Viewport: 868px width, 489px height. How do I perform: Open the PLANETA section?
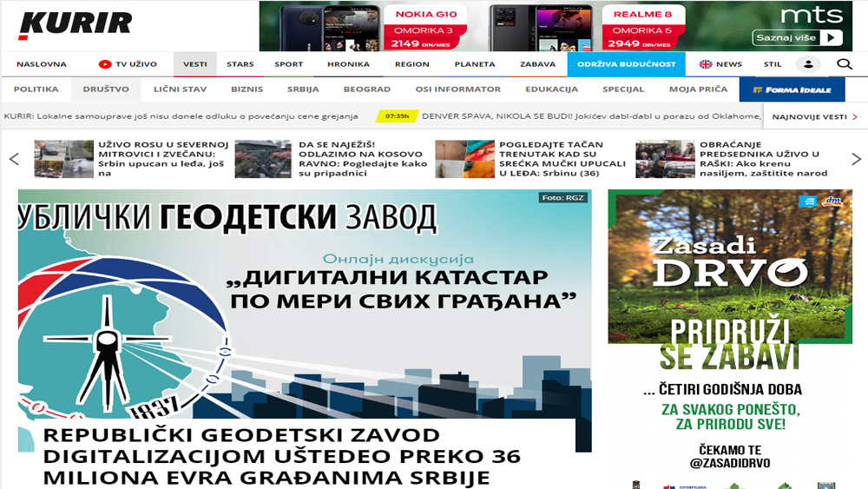click(x=475, y=64)
